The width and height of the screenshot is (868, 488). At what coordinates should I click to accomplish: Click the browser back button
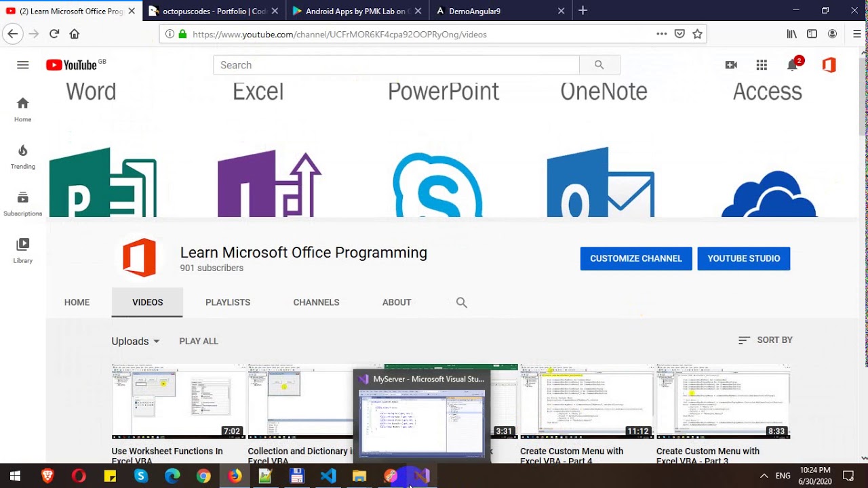13,34
